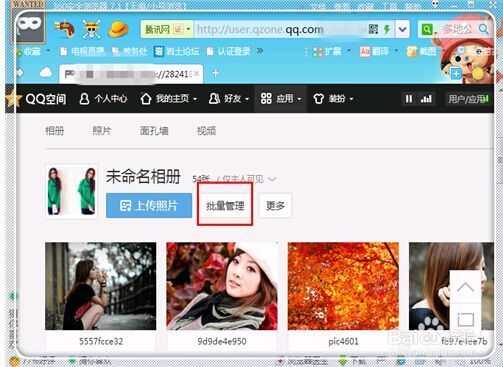Click the 未命名相册 album title

pos(143,176)
